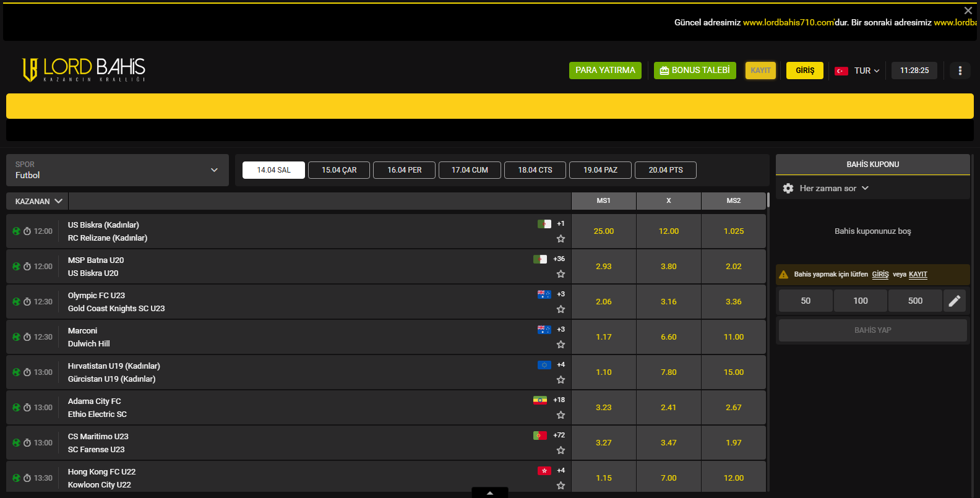Select the 17.04 CUM date tab
Viewport: 980px width, 498px height.
tap(470, 170)
